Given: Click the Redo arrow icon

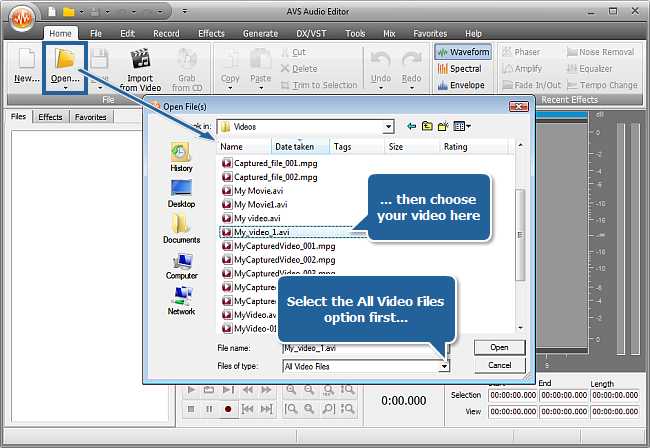Looking at the screenshot, I should click(x=411, y=62).
